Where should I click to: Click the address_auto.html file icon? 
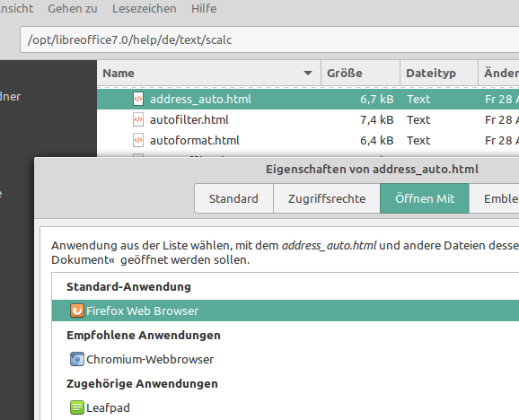point(138,99)
